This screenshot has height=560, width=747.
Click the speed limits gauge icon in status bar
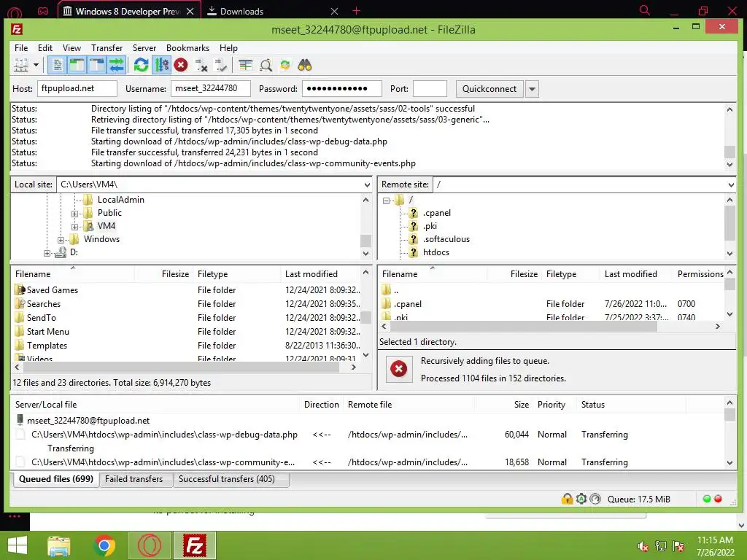click(595, 499)
